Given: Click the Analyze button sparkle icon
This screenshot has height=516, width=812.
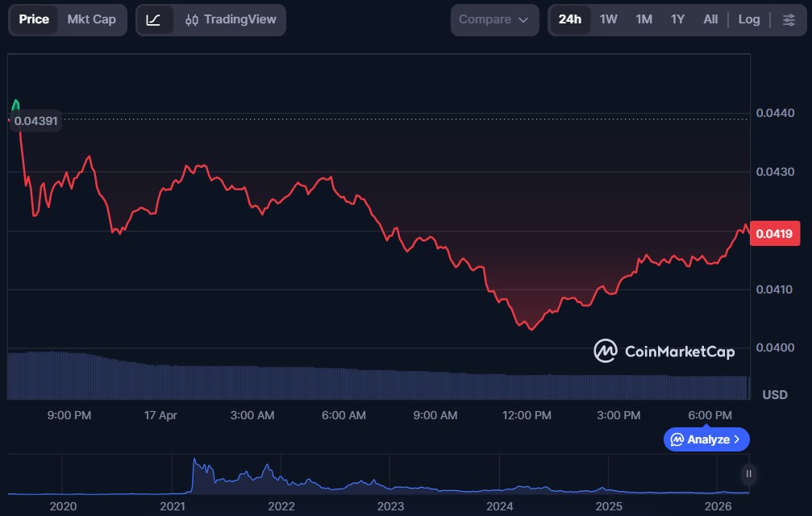Looking at the screenshot, I should 677,439.
